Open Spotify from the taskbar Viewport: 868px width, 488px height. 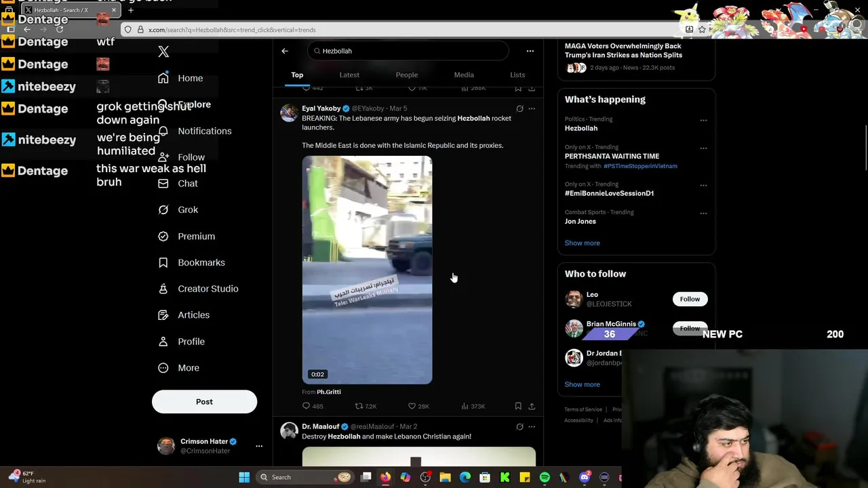pyautogui.click(x=545, y=477)
